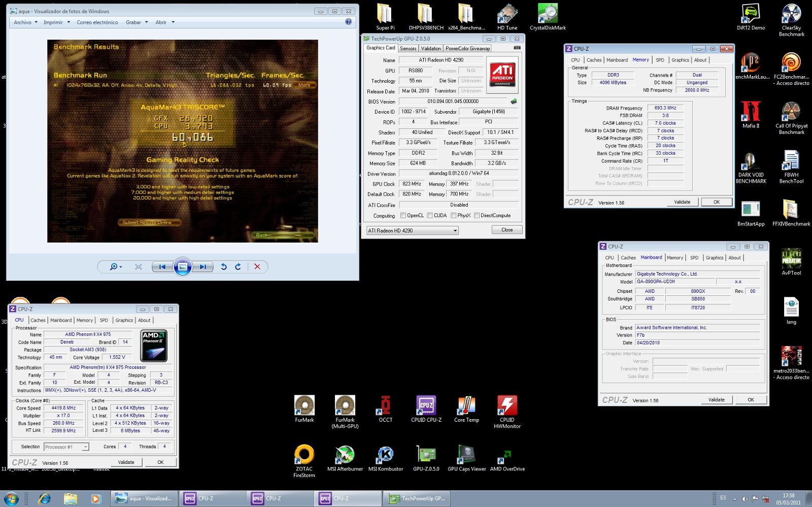
Task: Launch CPUID HWMonitor
Action: click(x=507, y=407)
